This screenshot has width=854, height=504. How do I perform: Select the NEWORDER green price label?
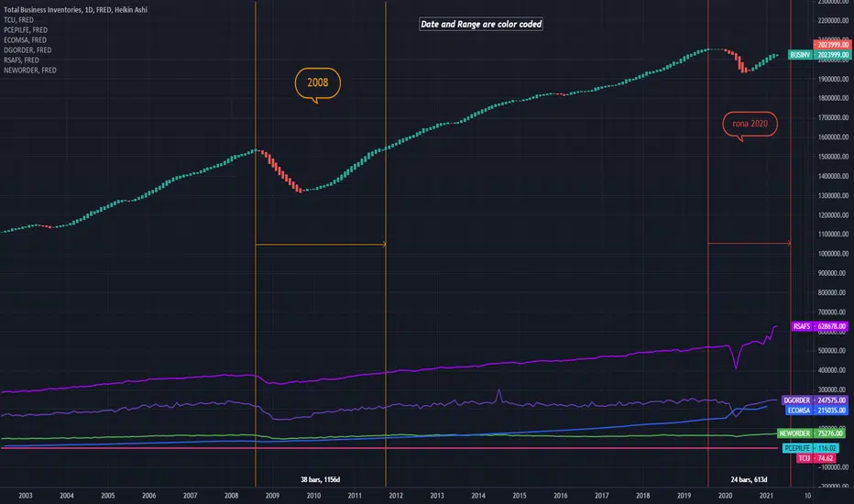point(811,433)
